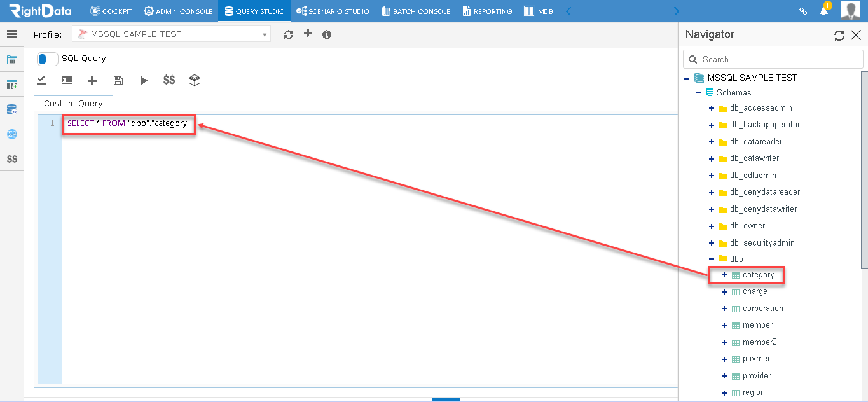The height and width of the screenshot is (402, 868).
Task: Select the region table
Action: (754, 392)
